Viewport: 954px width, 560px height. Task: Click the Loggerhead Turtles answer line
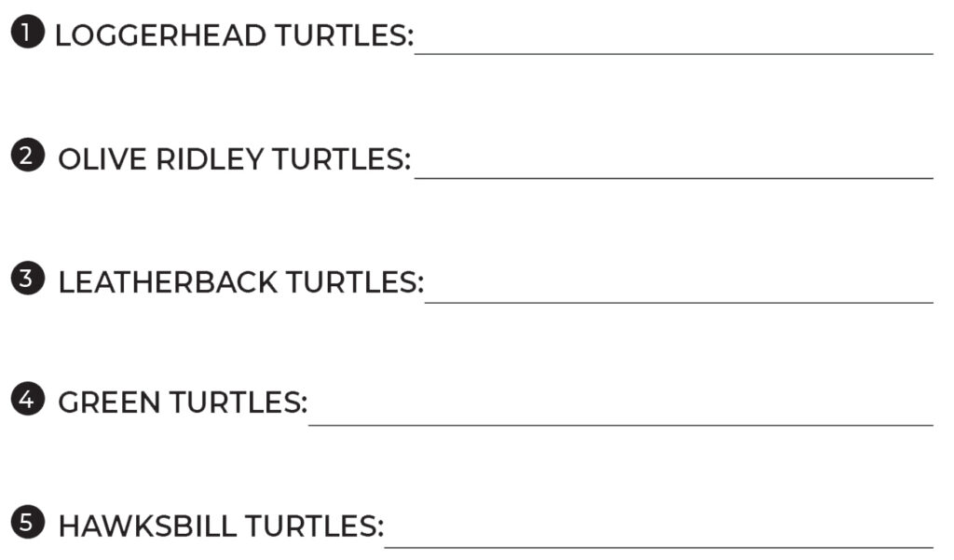point(674,53)
